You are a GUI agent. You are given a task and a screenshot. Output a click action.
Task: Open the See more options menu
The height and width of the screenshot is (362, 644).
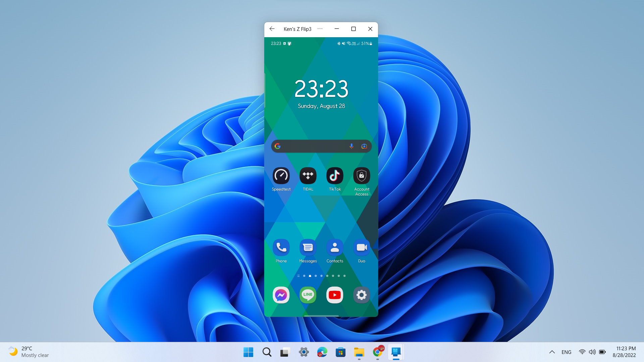coord(320,29)
